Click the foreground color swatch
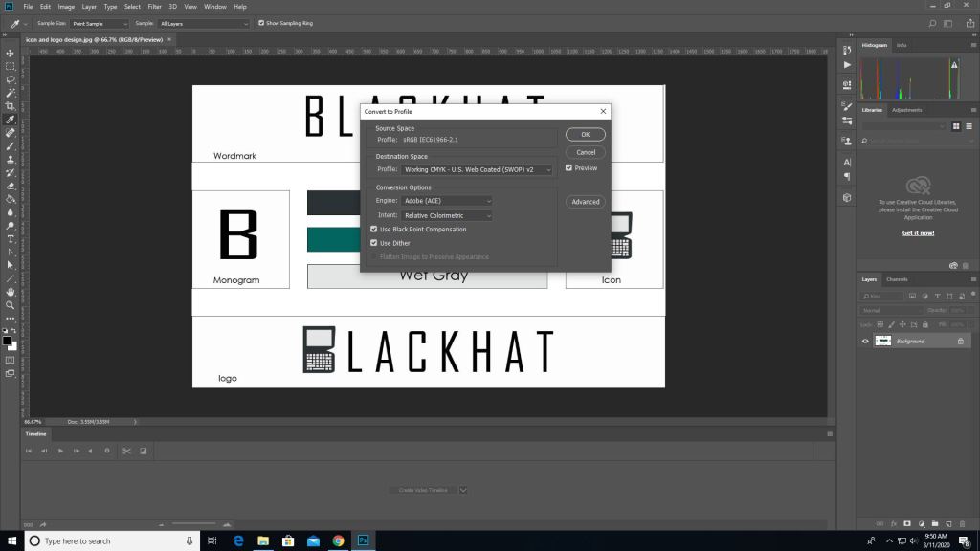This screenshot has width=980, height=551. click(7, 340)
